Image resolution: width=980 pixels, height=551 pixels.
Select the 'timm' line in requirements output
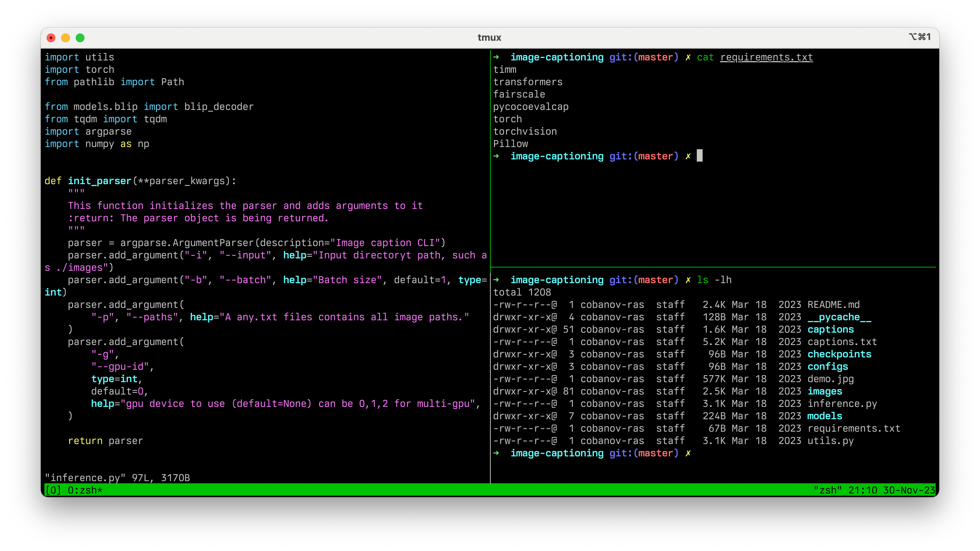coord(505,70)
